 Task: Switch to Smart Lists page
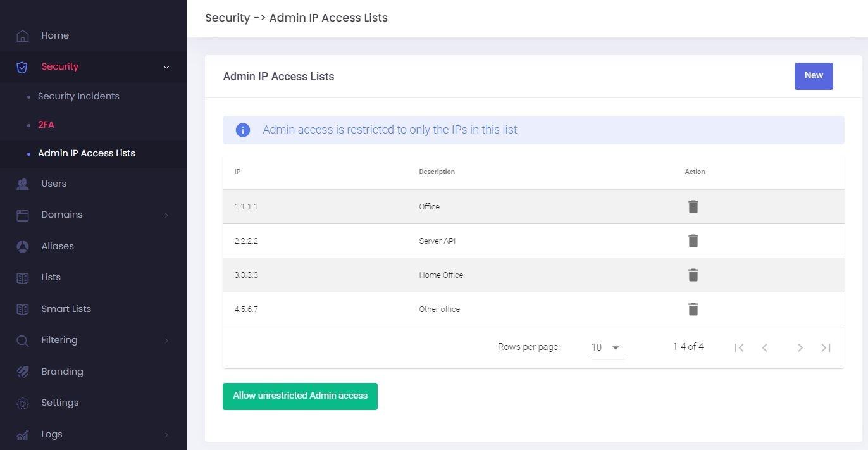point(66,309)
